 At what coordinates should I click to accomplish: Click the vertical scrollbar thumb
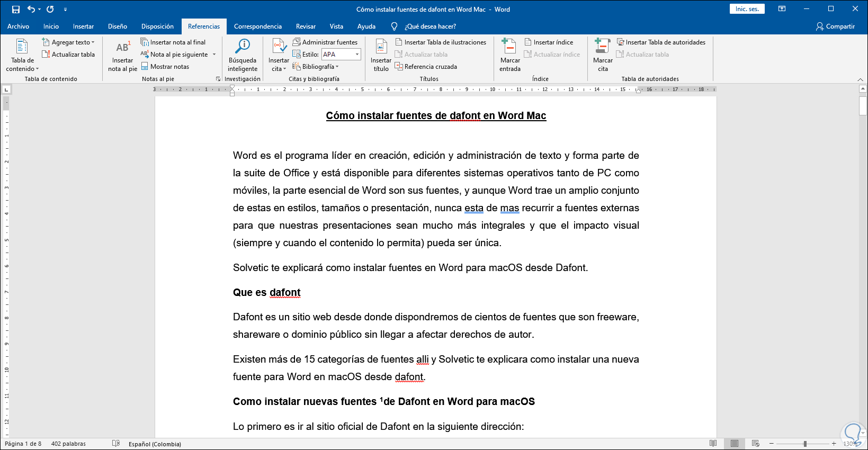863,106
